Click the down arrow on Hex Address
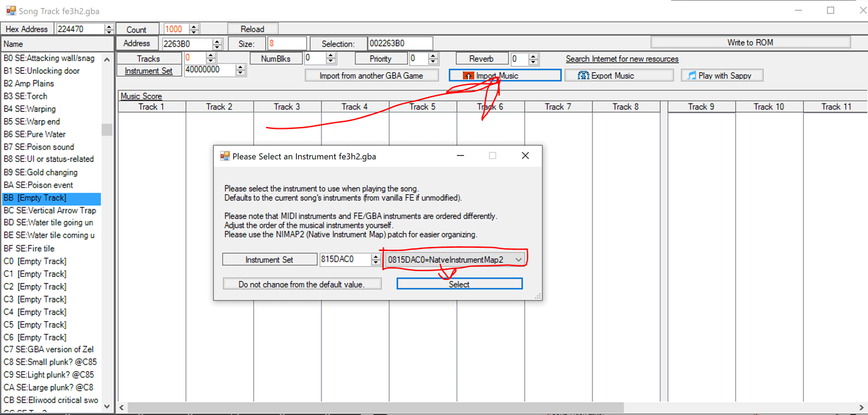This screenshot has height=415, width=868. pyautogui.click(x=108, y=31)
